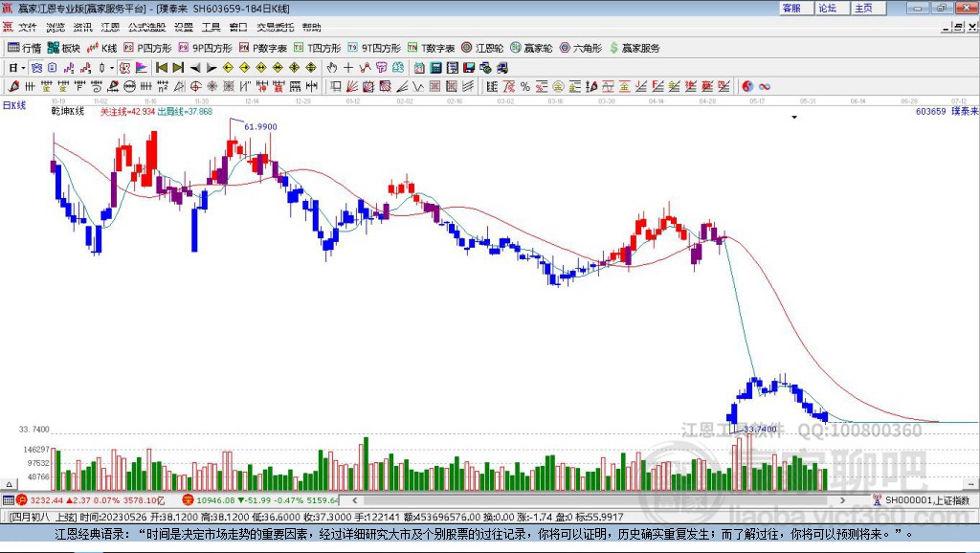
Task: Click the 603659 璞泰来 stock label
Action: (947, 111)
